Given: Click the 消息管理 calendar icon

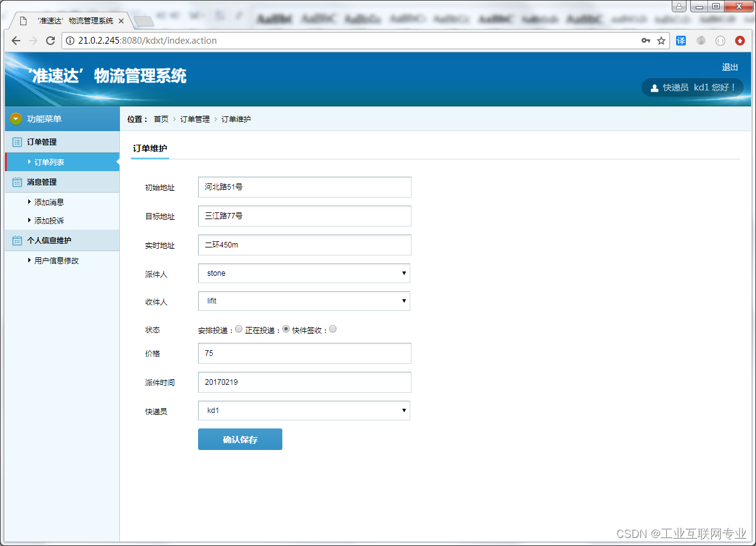Looking at the screenshot, I should click(17, 182).
